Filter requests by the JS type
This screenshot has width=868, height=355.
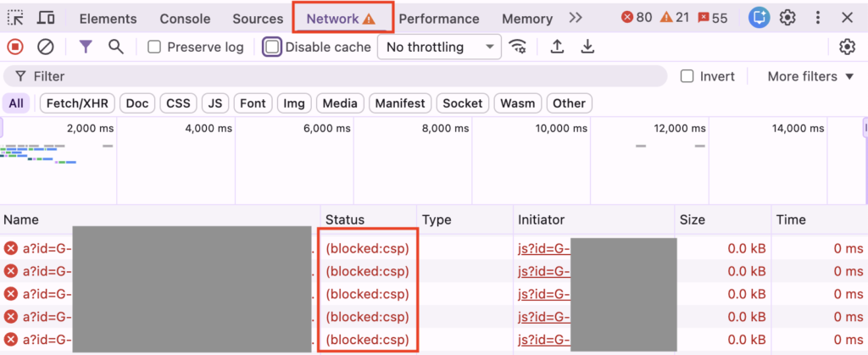coord(215,103)
